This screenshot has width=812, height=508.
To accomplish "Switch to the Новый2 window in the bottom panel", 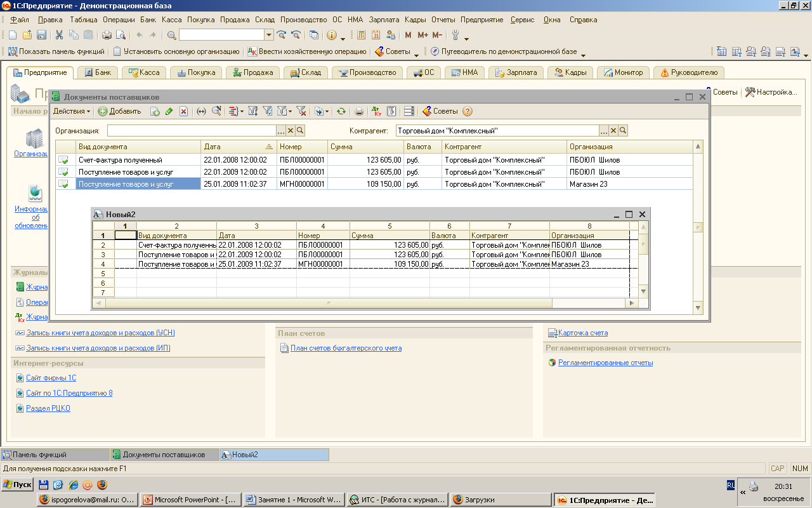I will 274,455.
